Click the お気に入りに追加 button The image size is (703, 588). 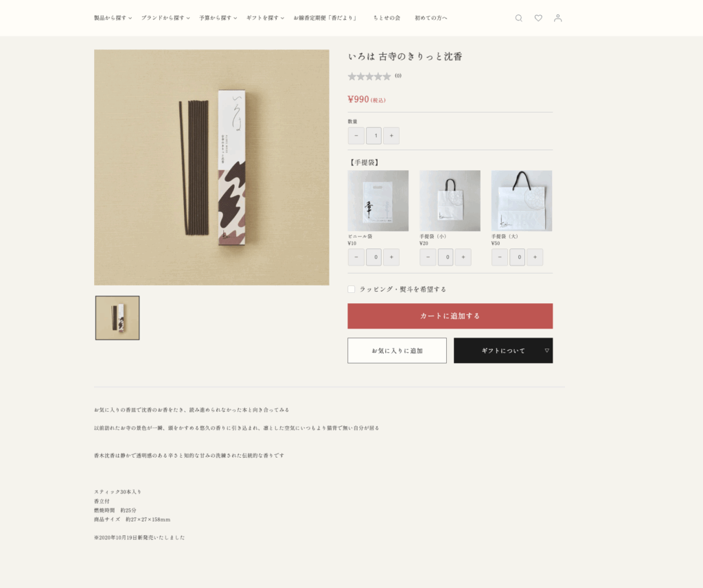tap(397, 351)
